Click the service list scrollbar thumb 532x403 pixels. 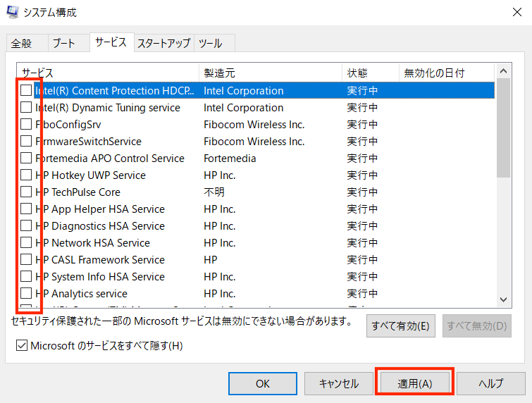pyautogui.click(x=504, y=128)
